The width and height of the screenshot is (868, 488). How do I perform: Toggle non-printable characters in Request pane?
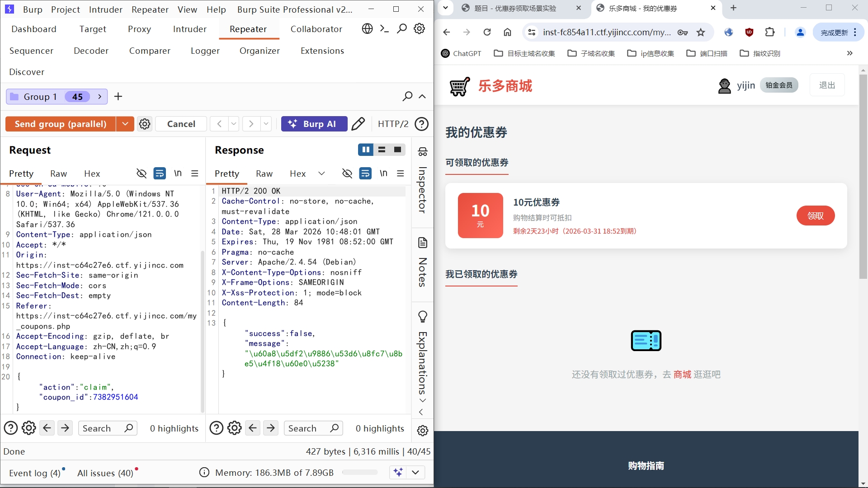[178, 174]
